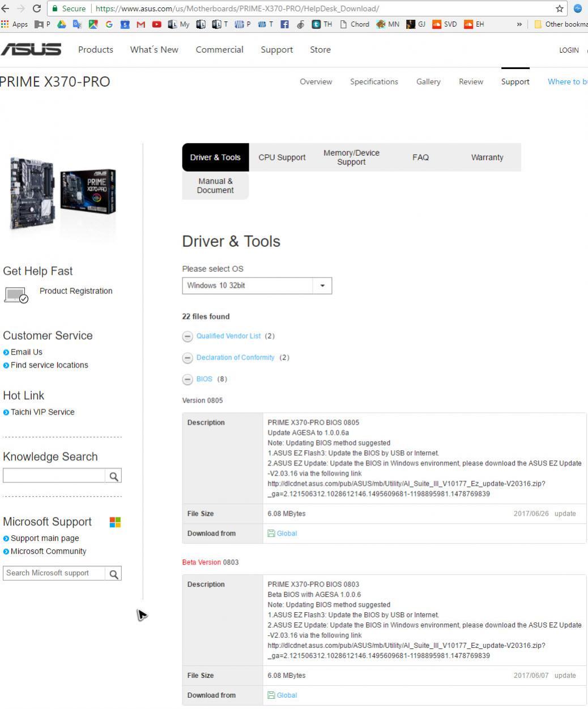Open the GJ bookmark
Image resolution: width=588 pixels, height=709 pixels.
coord(416,24)
